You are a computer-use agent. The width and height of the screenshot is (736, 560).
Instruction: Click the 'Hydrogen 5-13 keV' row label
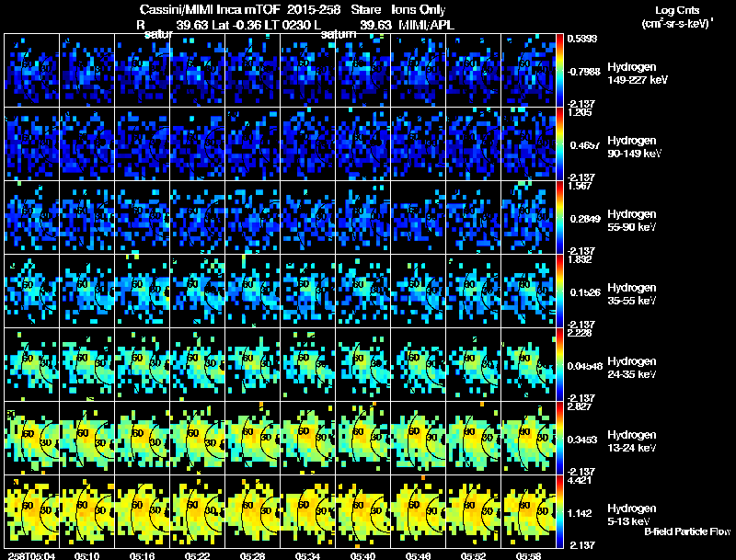632,515
